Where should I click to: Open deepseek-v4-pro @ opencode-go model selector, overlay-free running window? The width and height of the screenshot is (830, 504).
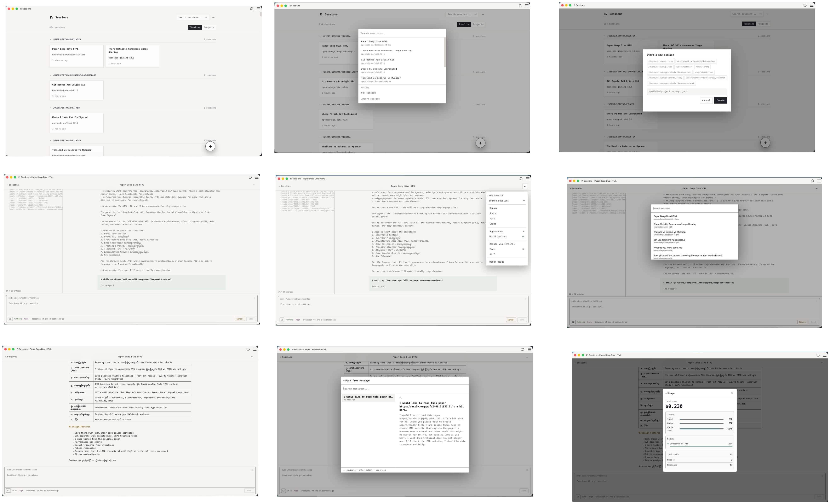(48, 319)
